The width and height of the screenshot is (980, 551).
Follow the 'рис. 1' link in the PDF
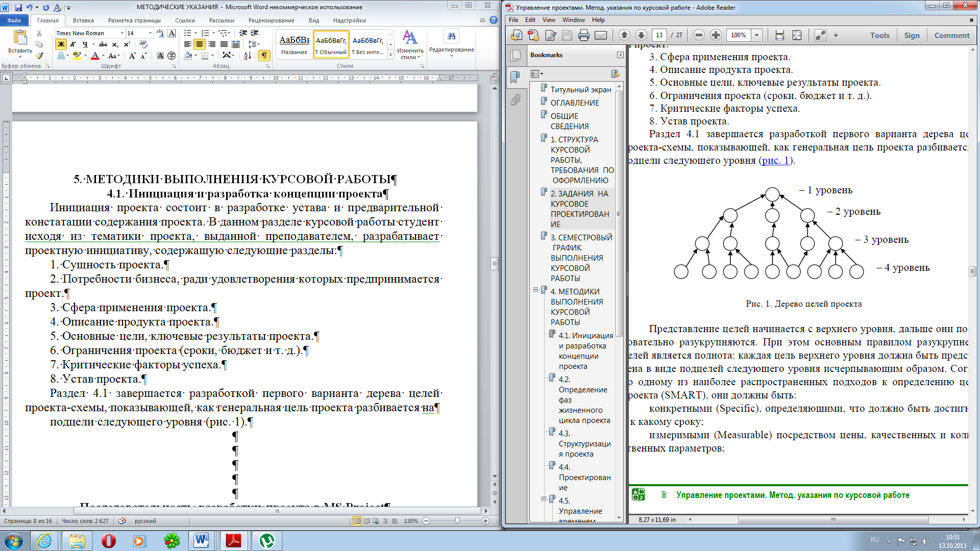[x=776, y=160]
